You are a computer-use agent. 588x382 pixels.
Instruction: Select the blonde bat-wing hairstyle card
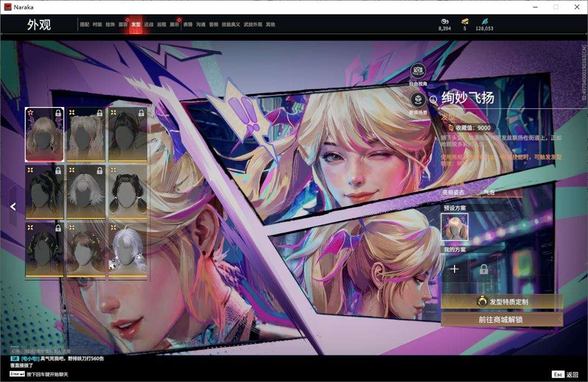pyautogui.click(x=44, y=135)
